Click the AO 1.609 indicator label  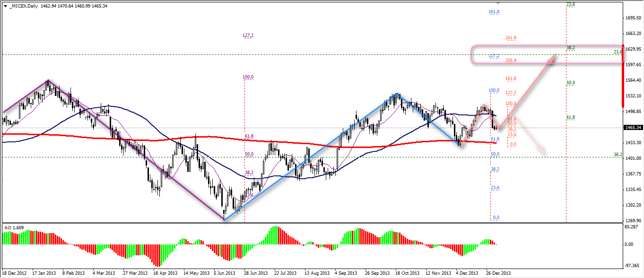tap(13, 227)
